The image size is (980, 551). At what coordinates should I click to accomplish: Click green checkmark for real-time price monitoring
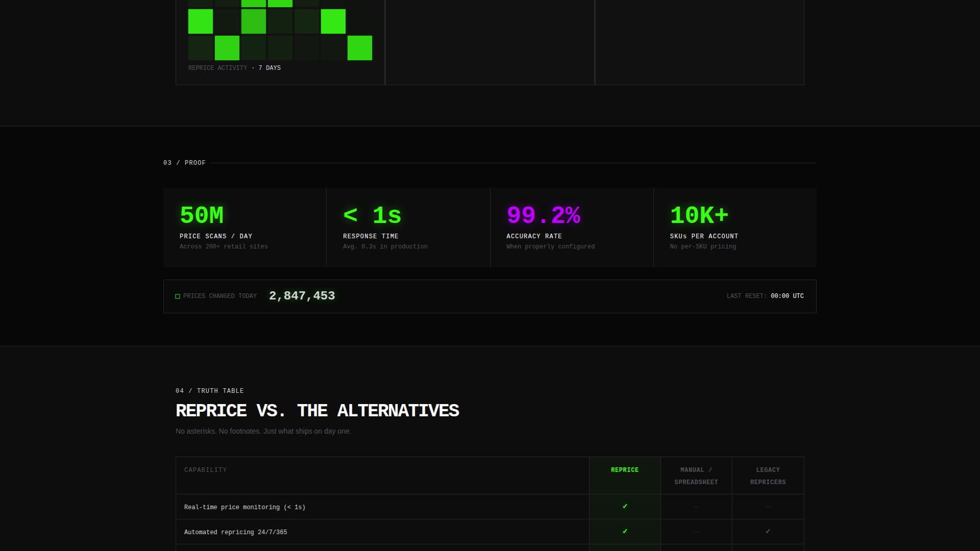point(625,507)
